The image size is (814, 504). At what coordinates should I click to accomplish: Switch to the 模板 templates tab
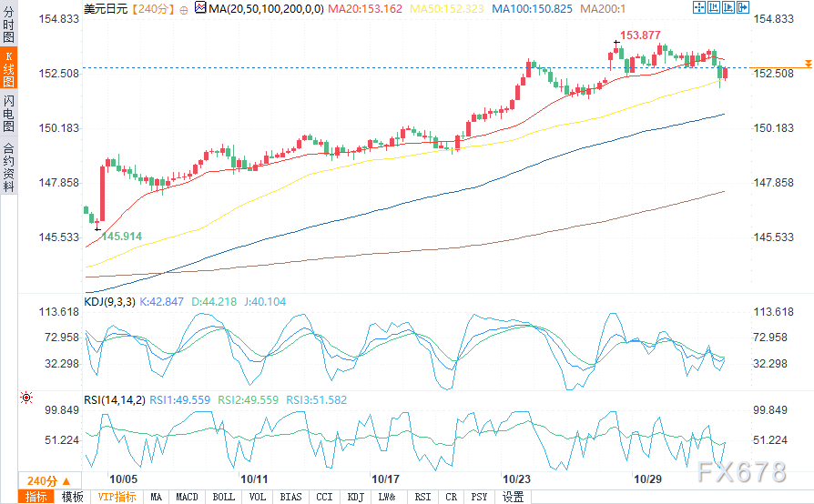tap(72, 497)
